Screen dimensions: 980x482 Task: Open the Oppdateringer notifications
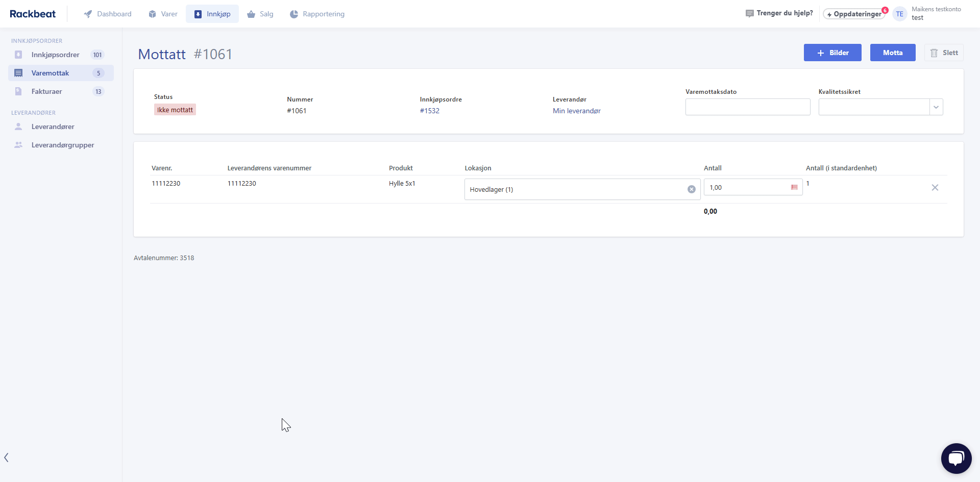[854, 14]
